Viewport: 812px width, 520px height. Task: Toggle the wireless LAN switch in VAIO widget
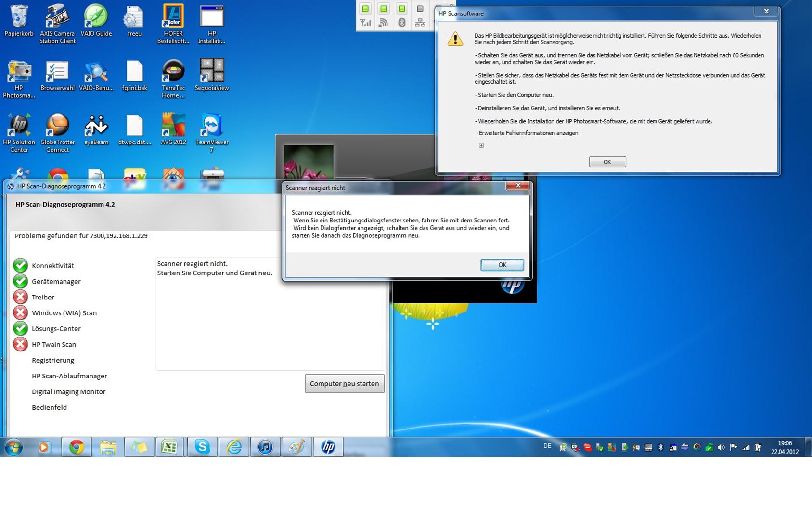click(x=384, y=9)
